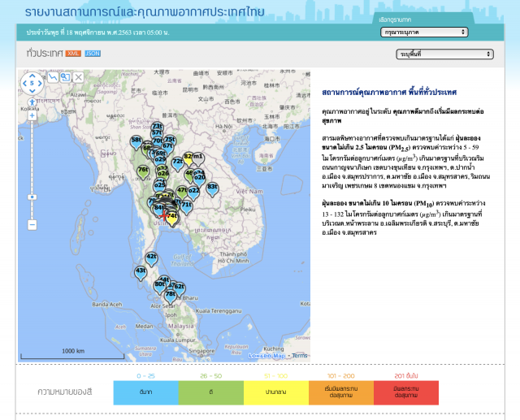Pan the map down with the arrow

point(32,90)
